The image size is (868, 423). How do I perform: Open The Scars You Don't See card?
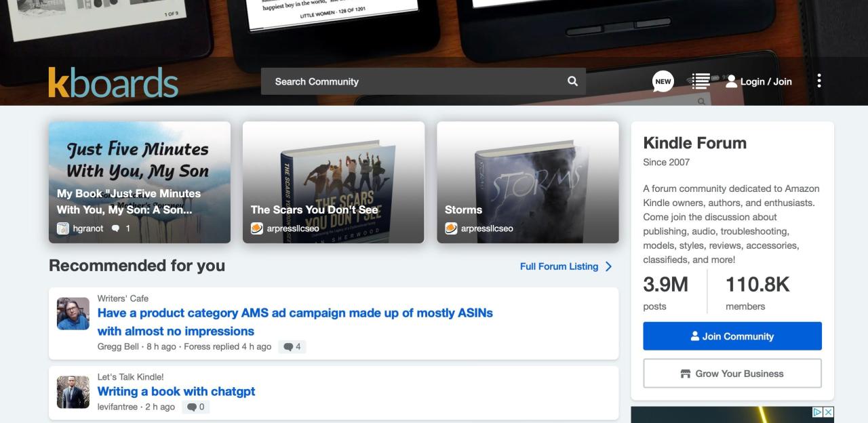(x=334, y=182)
